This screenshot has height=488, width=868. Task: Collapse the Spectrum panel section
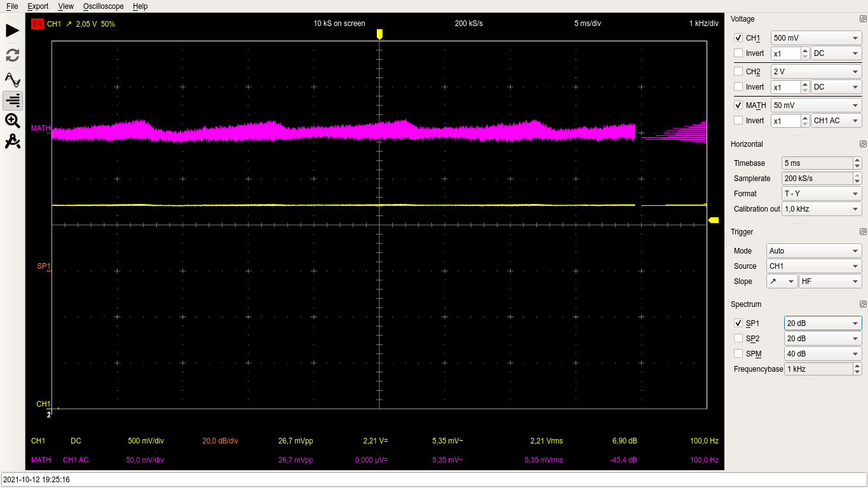point(862,304)
